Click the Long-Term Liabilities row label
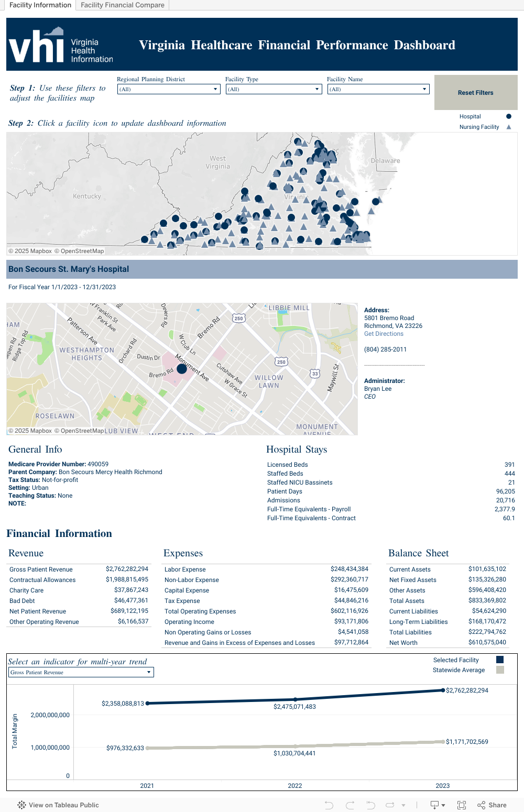Screen dimensions: 524x812 [x=418, y=622]
